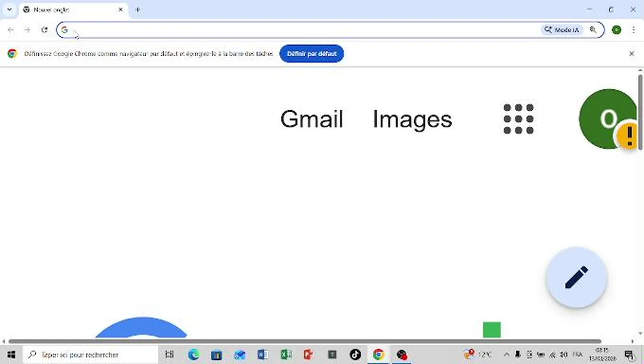This screenshot has width=644, height=364.
Task: Open Mode IA in the address bar
Action: coord(562,30)
